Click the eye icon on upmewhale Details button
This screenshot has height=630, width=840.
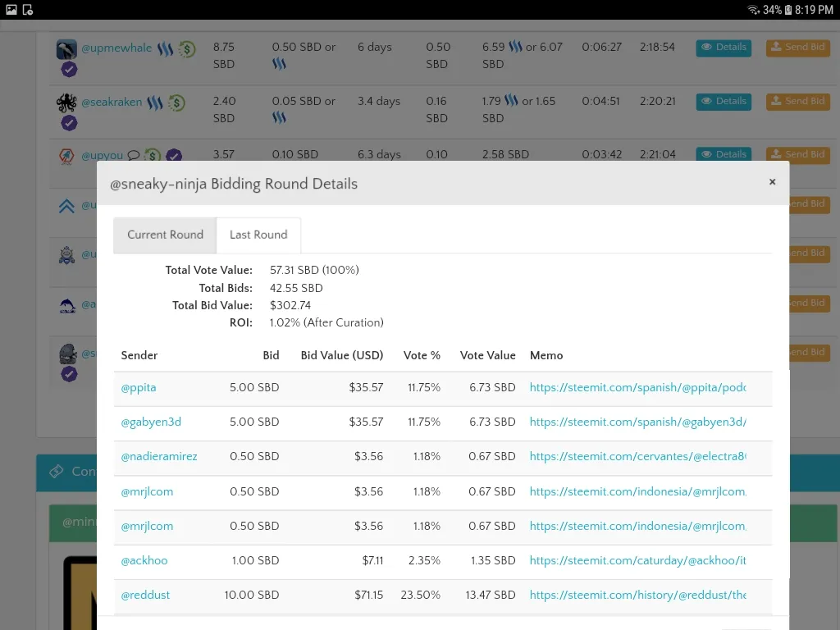tap(706, 47)
